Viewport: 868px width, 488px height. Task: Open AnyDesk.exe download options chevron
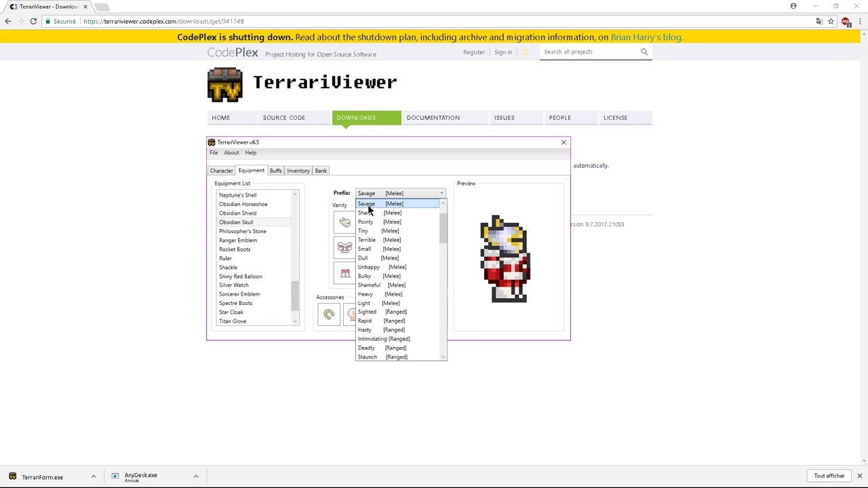[x=196, y=476]
